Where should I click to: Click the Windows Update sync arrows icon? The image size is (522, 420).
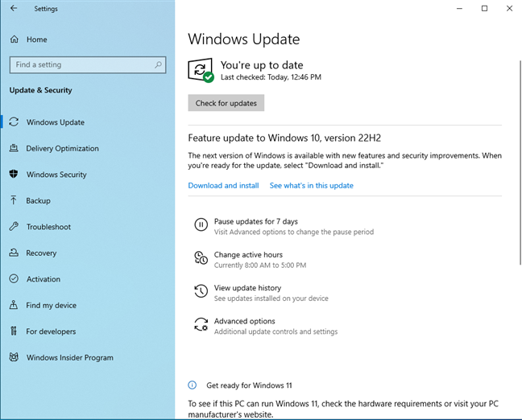click(14, 121)
